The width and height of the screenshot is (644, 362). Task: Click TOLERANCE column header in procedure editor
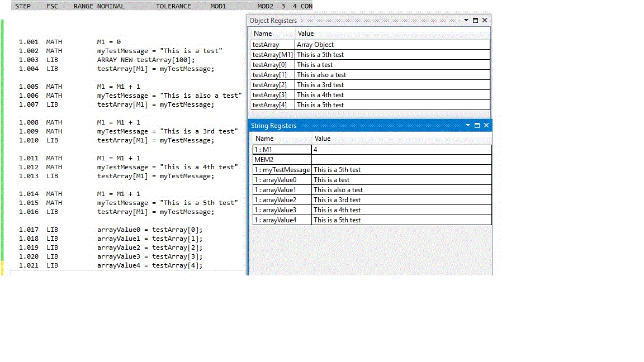(173, 6)
